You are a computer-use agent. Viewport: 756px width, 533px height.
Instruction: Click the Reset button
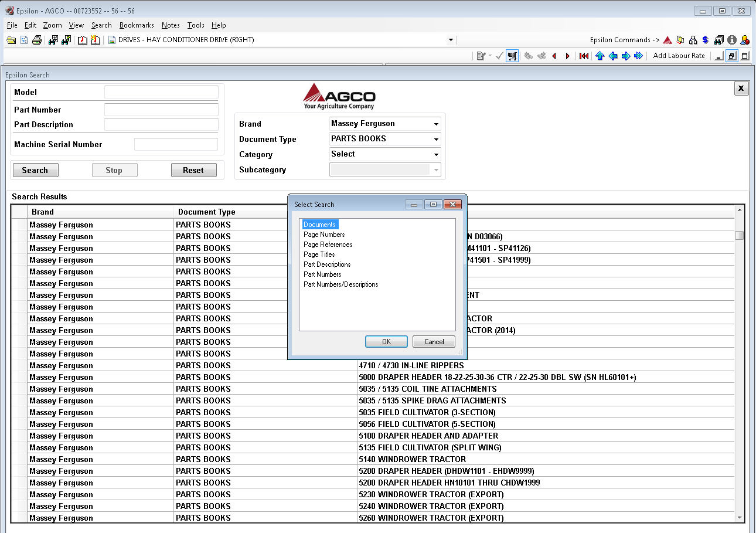pyautogui.click(x=193, y=171)
